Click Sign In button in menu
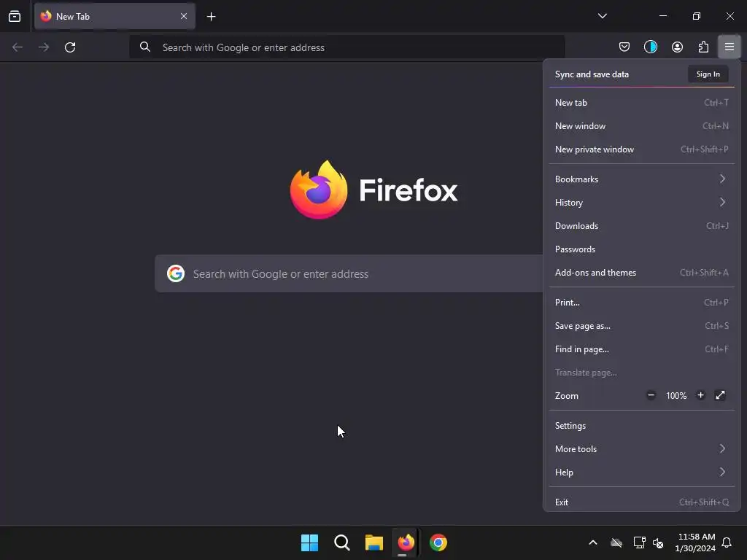 point(708,74)
